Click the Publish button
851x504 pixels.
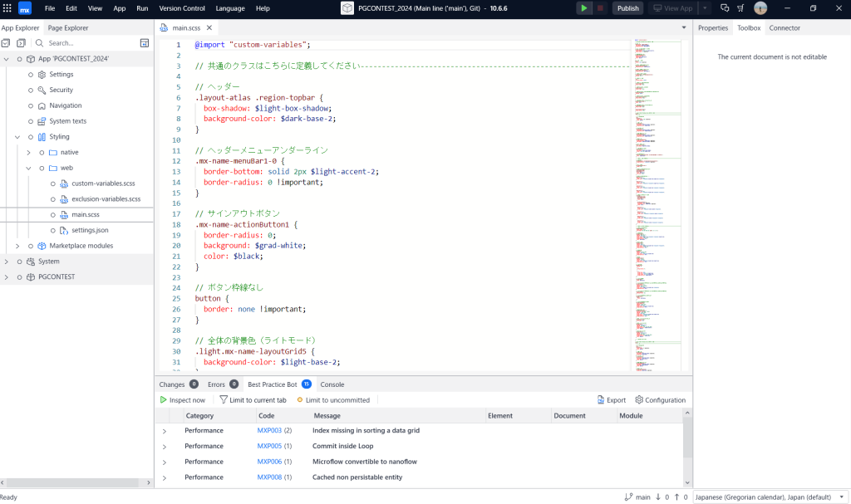point(628,8)
